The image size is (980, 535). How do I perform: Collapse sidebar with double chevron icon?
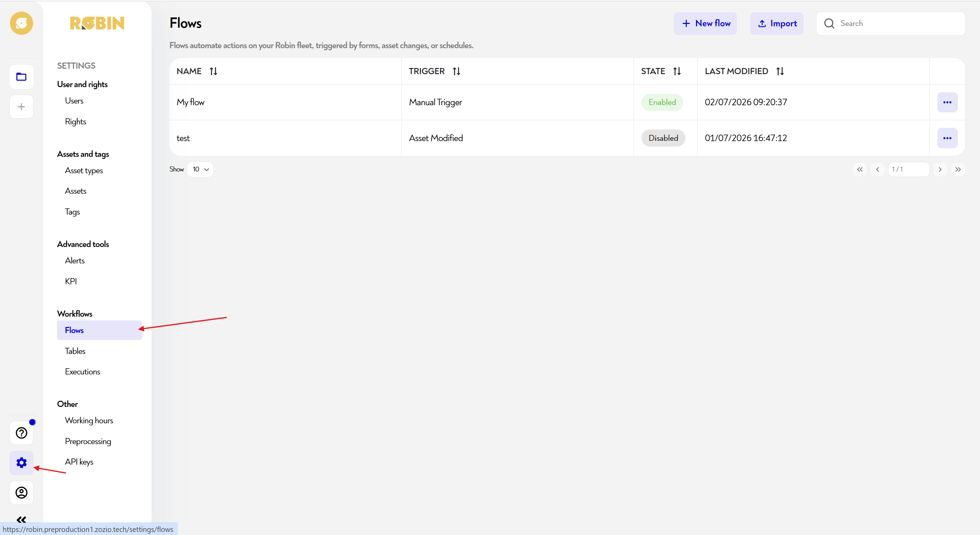[21, 519]
